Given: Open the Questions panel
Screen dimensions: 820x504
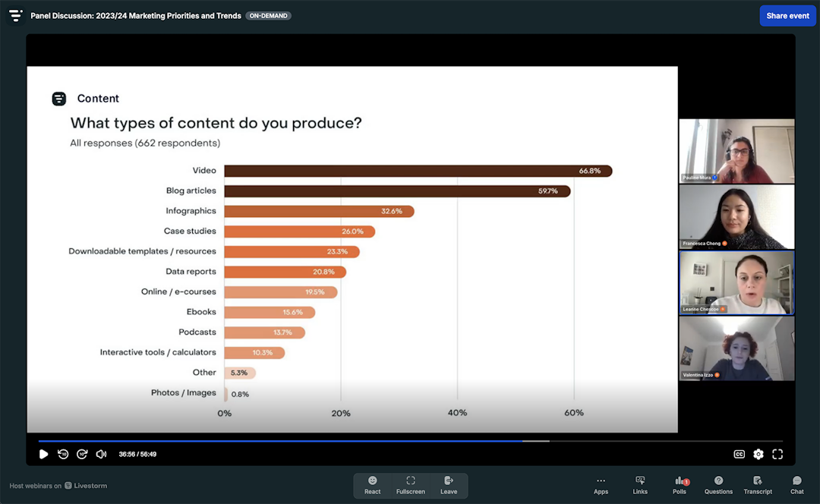Looking at the screenshot, I should click(718, 485).
